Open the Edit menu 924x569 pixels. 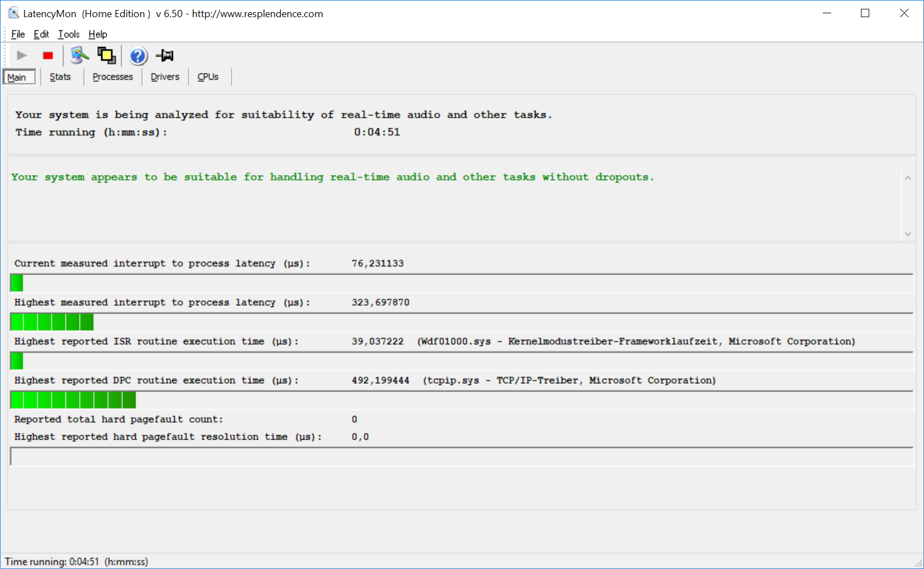pyautogui.click(x=41, y=34)
